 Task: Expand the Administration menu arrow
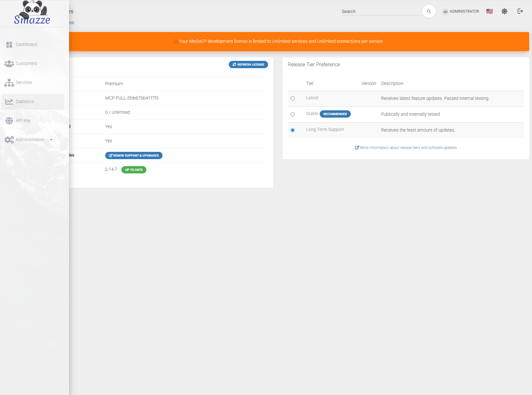[x=51, y=140]
